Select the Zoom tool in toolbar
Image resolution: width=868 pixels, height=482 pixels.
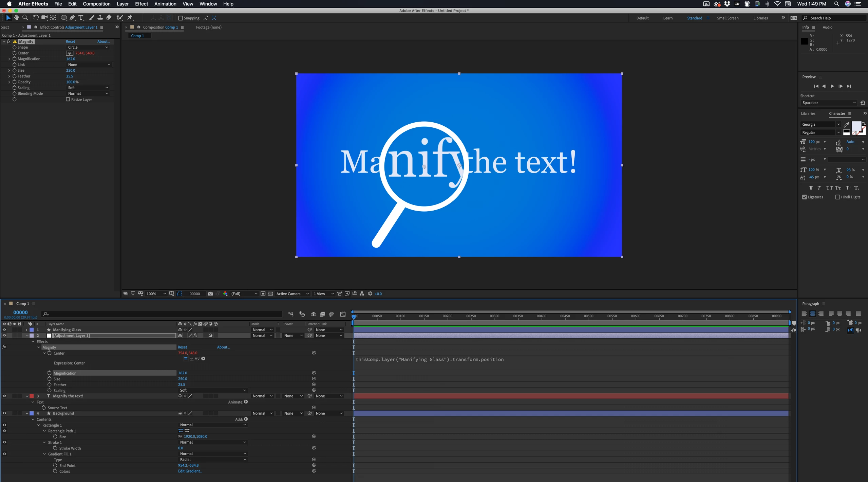pos(25,18)
